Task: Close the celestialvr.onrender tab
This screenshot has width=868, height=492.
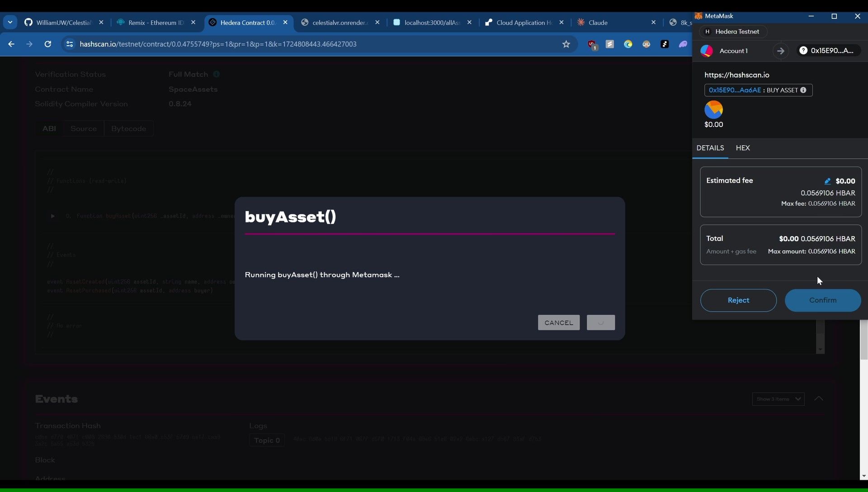Action: tap(377, 22)
